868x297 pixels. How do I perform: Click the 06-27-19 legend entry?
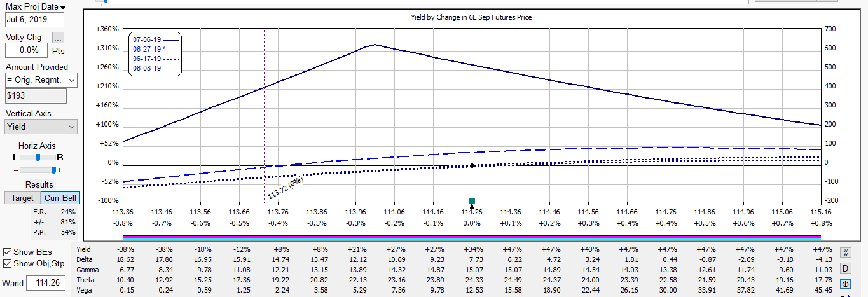point(156,49)
